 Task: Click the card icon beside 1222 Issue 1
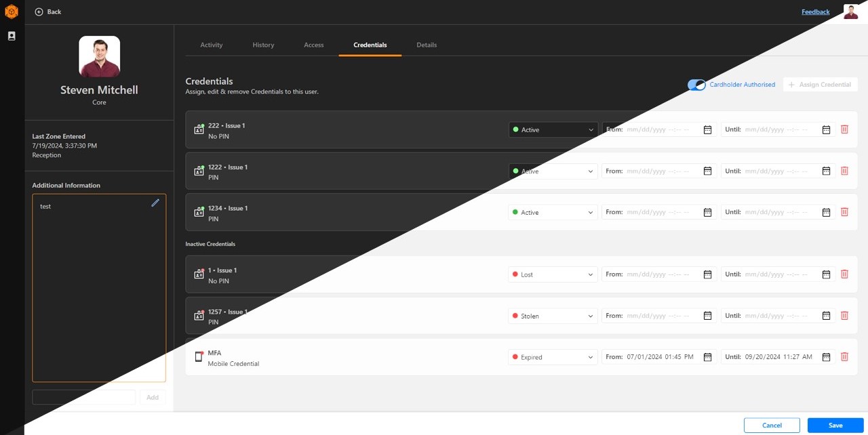coord(199,171)
